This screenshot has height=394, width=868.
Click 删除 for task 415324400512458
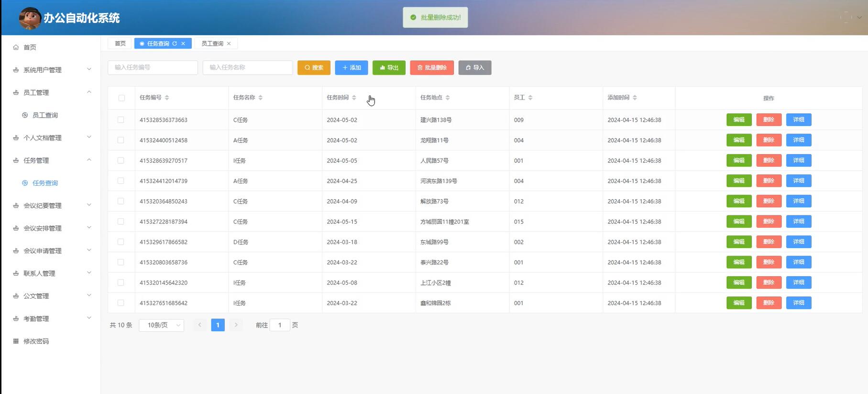pyautogui.click(x=769, y=140)
